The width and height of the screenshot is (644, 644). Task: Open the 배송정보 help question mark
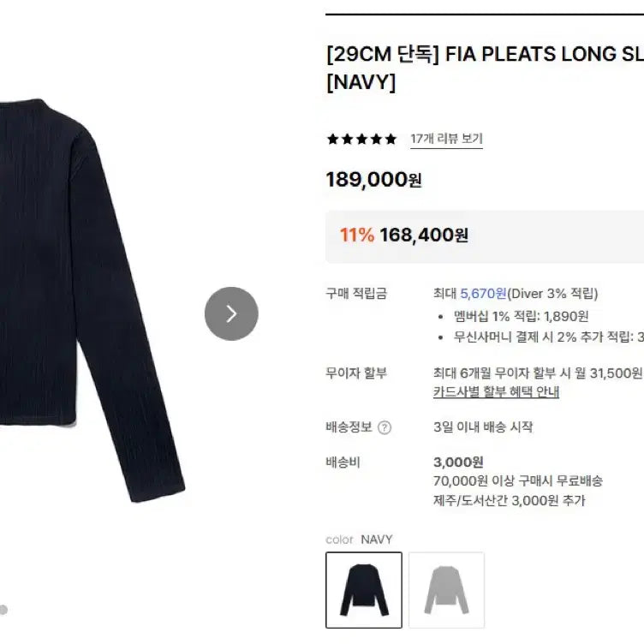tap(385, 427)
